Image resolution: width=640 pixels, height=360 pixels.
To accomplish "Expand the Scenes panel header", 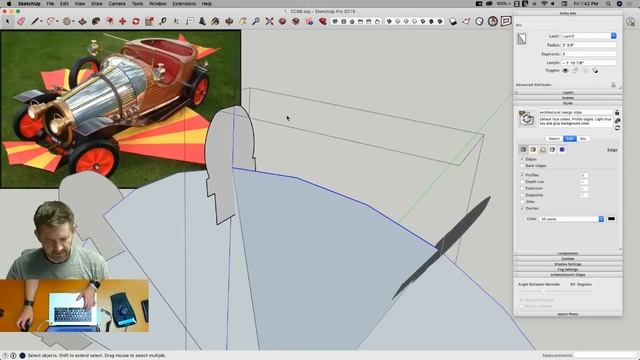I will (568, 98).
